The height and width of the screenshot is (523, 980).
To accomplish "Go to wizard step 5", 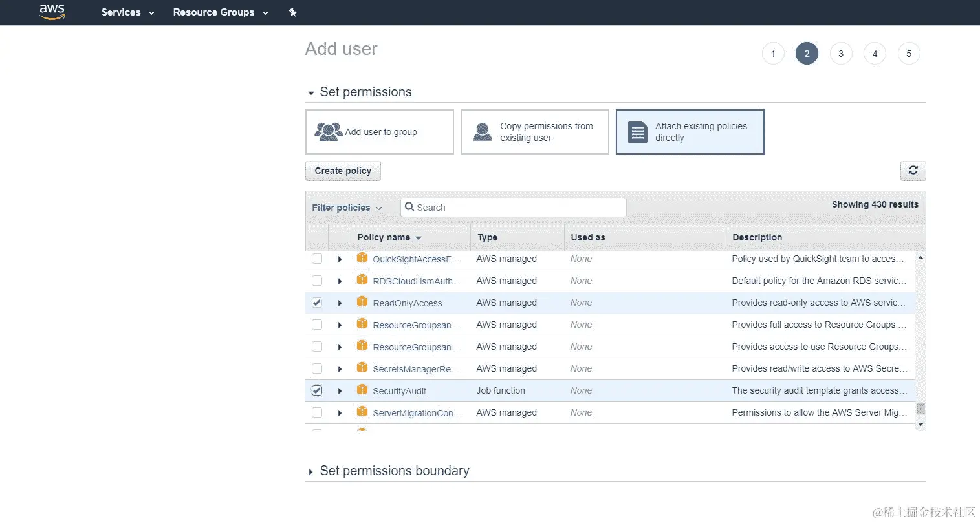I will [909, 54].
